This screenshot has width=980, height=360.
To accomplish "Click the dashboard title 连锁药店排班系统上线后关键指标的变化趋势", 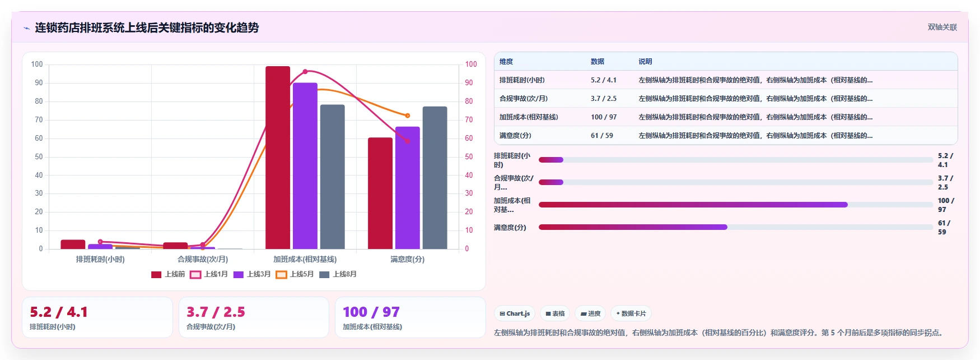I will 147,27.
